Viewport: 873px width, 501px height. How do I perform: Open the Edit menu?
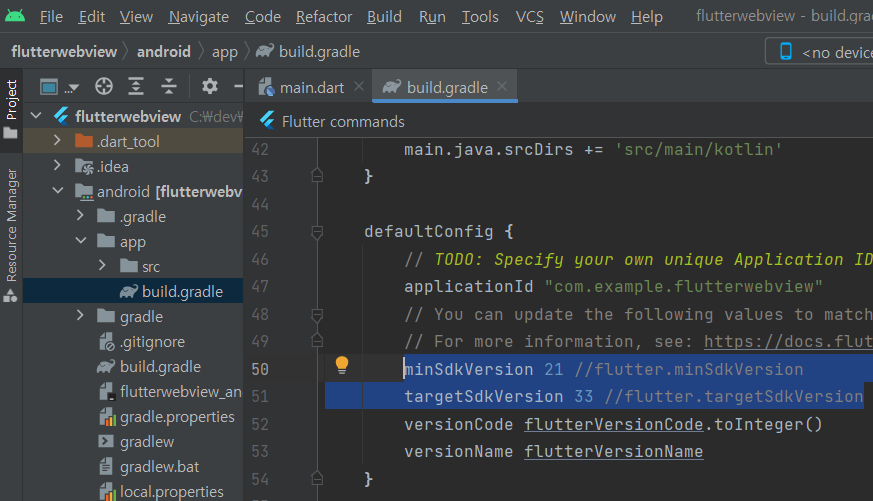[x=92, y=17]
